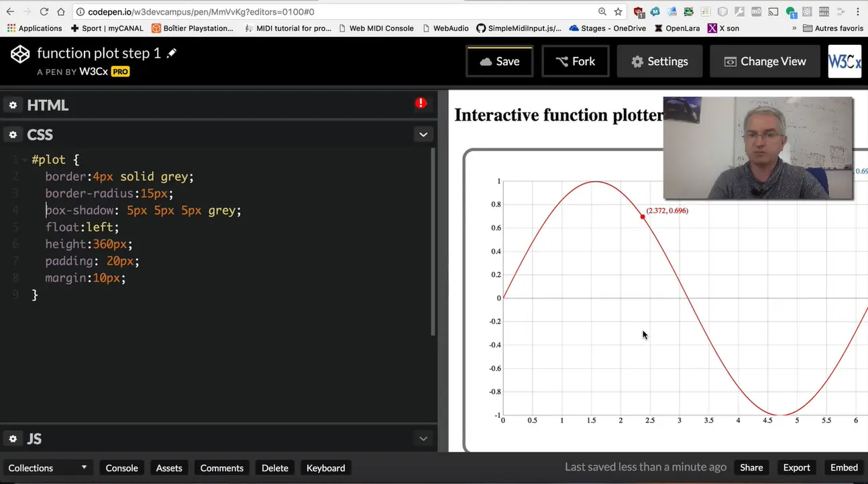Open Chrome three-dot menu
Screen dimensions: 868x484
(x=858, y=11)
